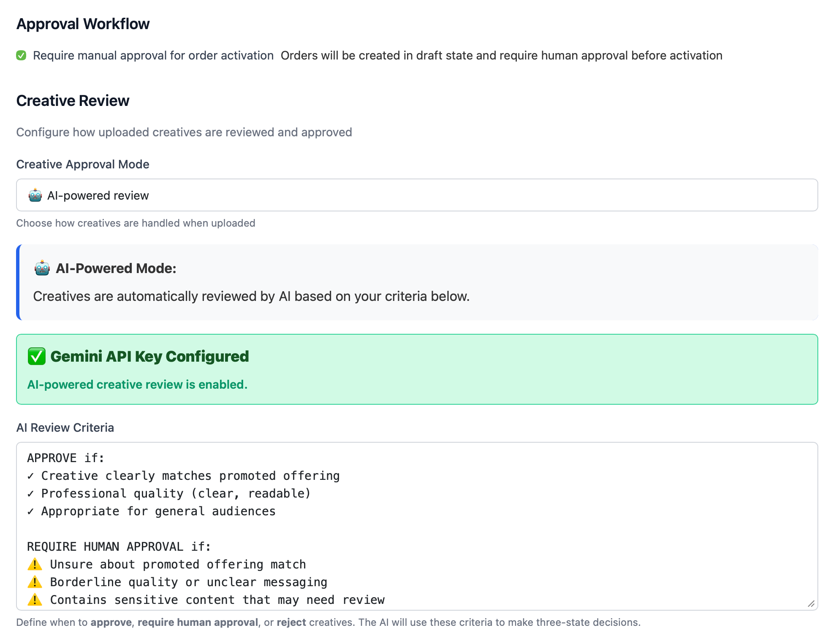Click the warning icon beside Contains sensitive content
The image size is (836, 644).
pyautogui.click(x=35, y=600)
